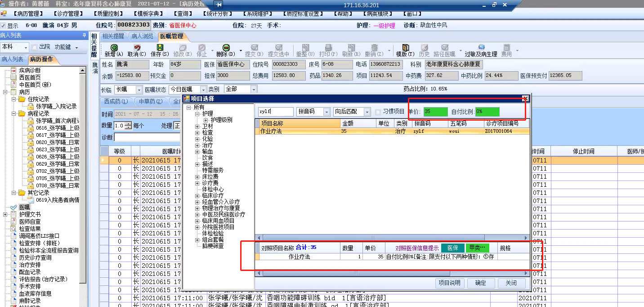Screen dimensions: 644x307
Task: Collapse the 所有 root node
Action: tap(189, 108)
